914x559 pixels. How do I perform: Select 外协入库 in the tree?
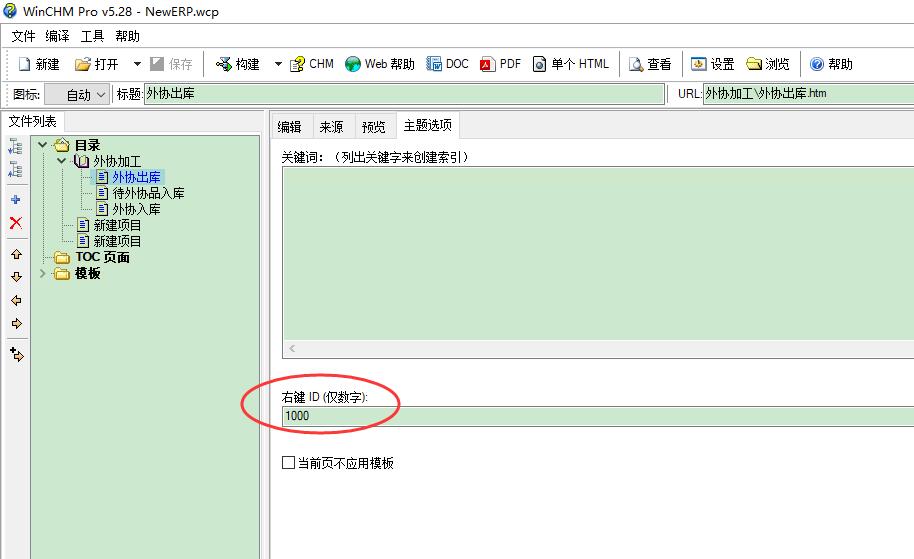click(136, 209)
